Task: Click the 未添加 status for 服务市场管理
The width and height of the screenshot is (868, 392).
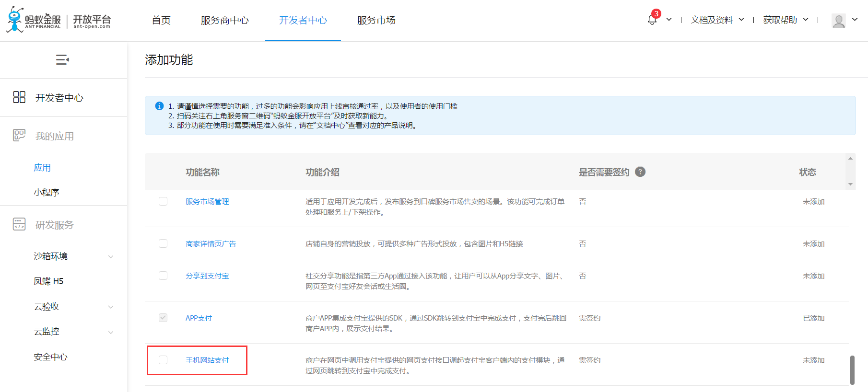Action: click(814, 201)
